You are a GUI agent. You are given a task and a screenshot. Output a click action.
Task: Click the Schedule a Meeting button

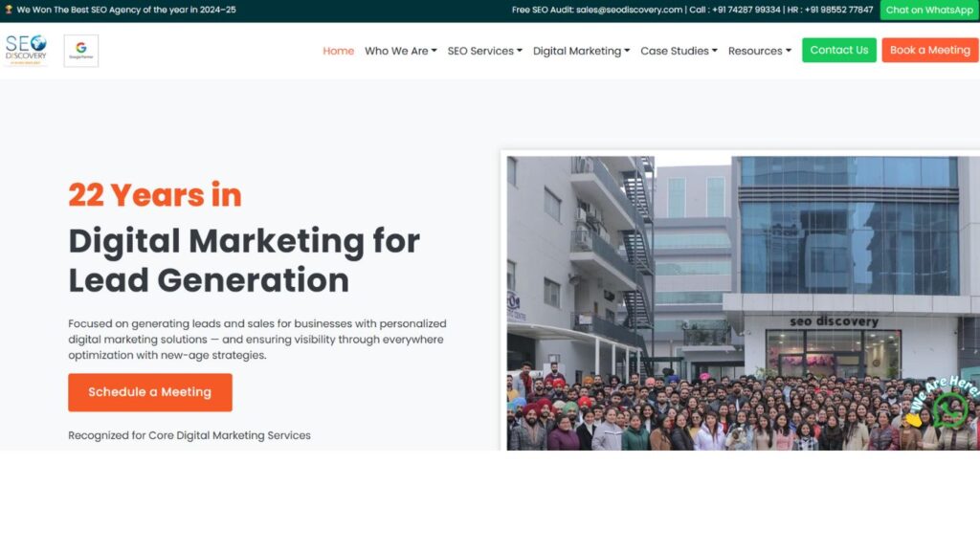149,392
